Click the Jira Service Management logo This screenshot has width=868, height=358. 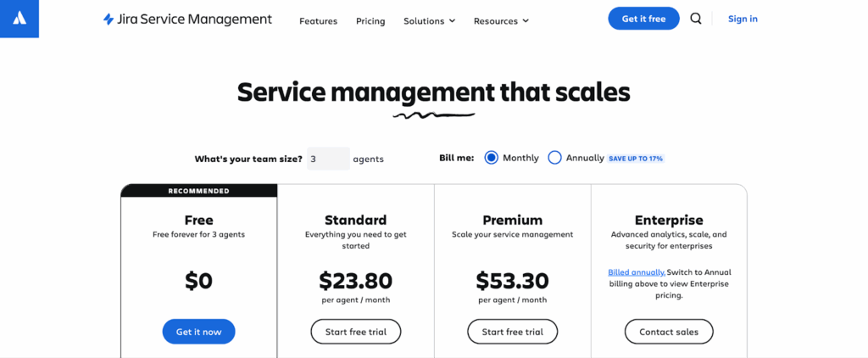[187, 19]
